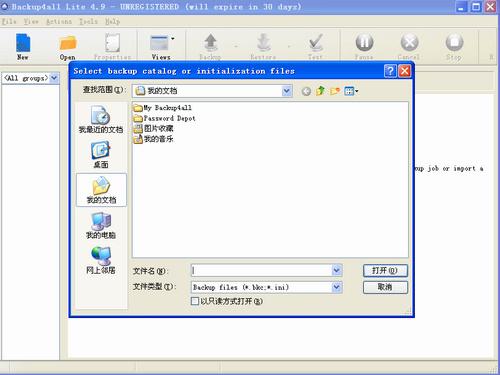Close the Select backup catalog dialog
500x375 pixels.
click(404, 71)
